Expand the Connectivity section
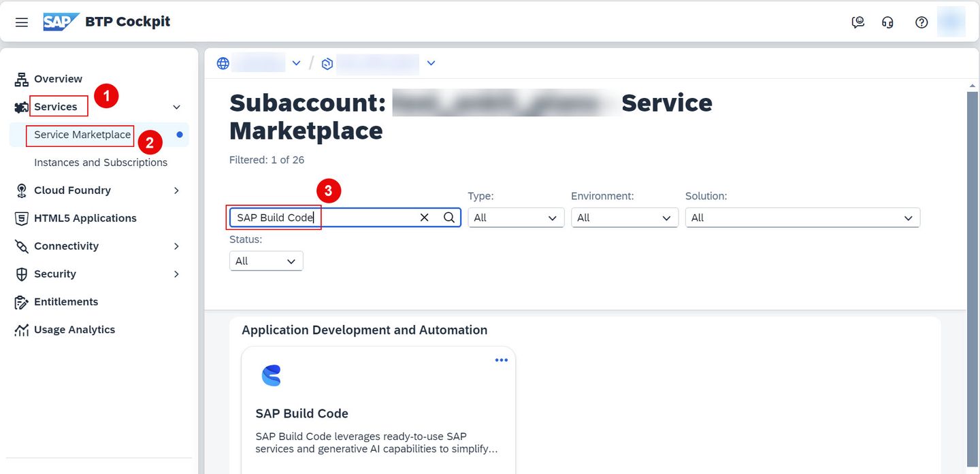The image size is (980, 474). 176,246
